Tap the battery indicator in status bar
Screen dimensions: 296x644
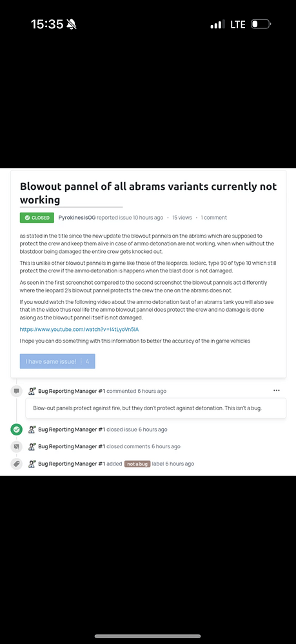(x=261, y=24)
